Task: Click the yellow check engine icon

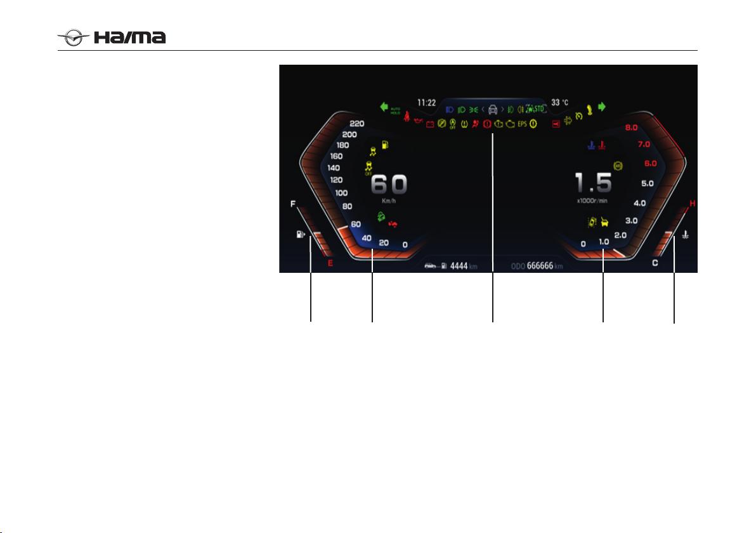Action: (510, 124)
